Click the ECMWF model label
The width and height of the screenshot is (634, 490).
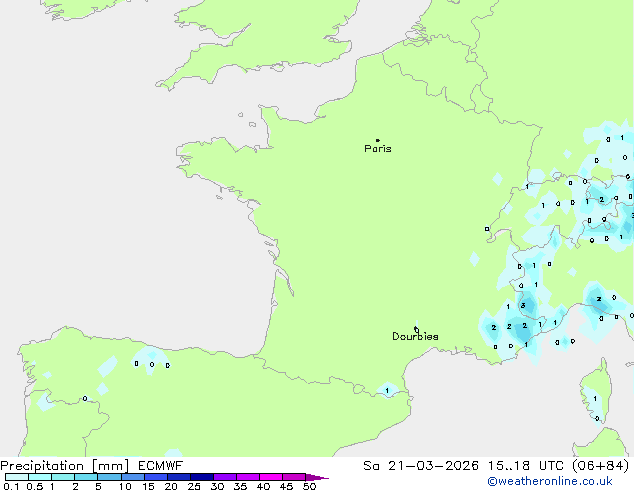(159, 465)
